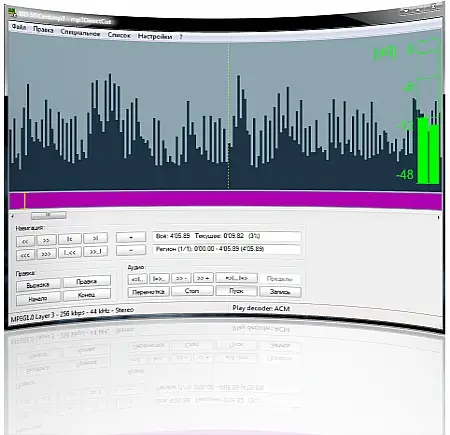The width and height of the screenshot is (450, 435).
Task: Jump to selection start with 'I<' button
Action: point(70,239)
